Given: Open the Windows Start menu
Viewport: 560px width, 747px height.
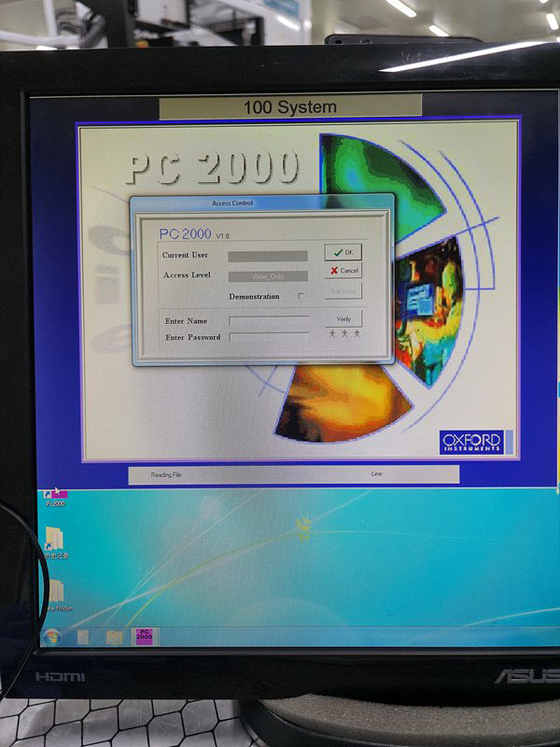Looking at the screenshot, I should (51, 637).
